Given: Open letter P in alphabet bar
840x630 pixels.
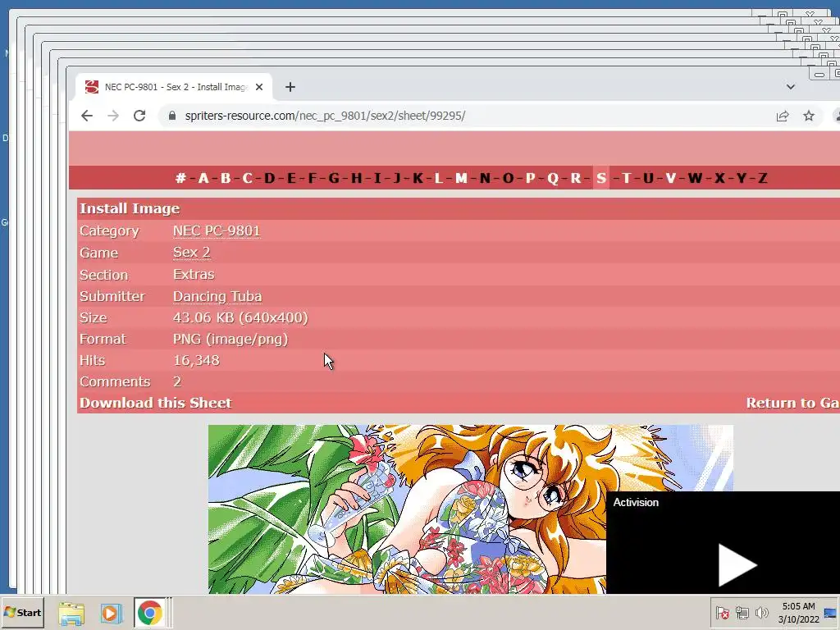Looking at the screenshot, I should tap(531, 178).
